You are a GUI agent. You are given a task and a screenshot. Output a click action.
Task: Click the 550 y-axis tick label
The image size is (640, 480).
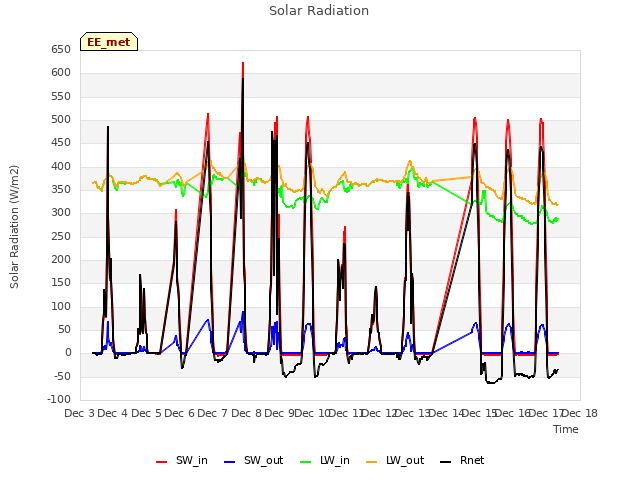click(61, 96)
